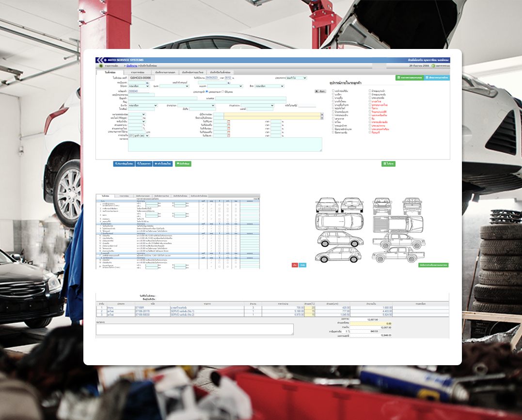This screenshot has width=522, height=420.
Task: Expand the upper yellow technician field's arrow
Action: coord(322,114)
